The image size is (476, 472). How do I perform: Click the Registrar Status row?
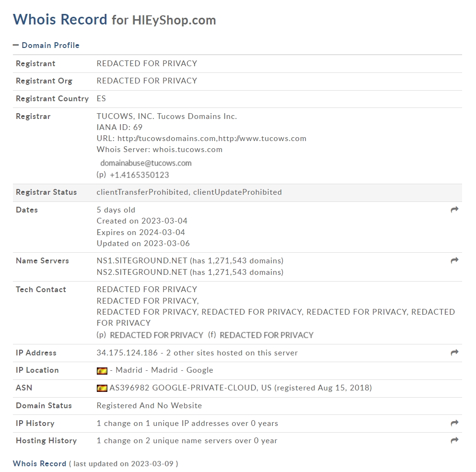(237, 192)
